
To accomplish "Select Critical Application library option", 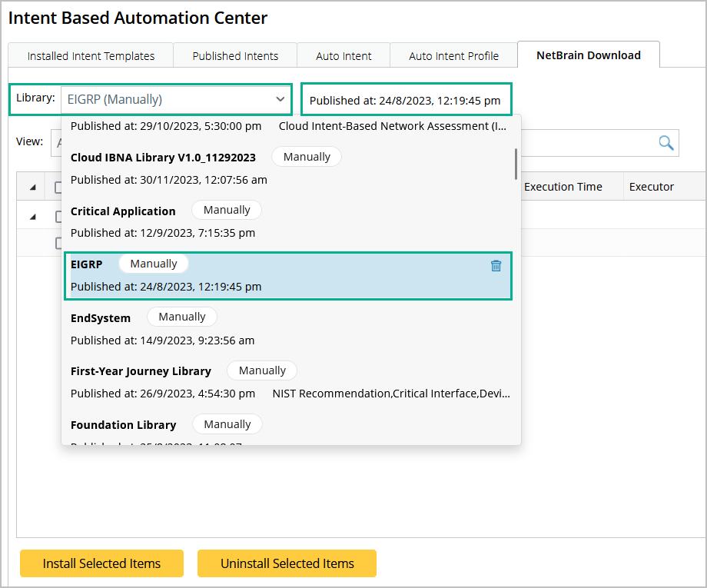I will coord(123,211).
